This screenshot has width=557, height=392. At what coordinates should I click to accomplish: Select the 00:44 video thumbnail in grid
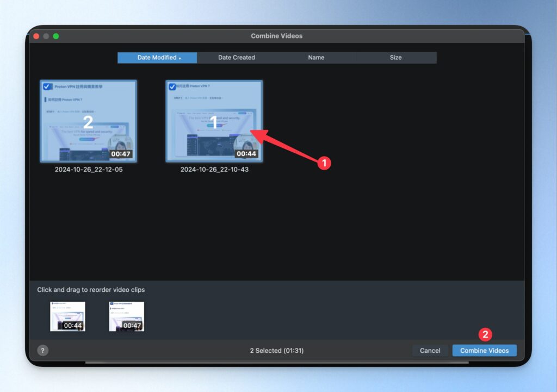click(214, 121)
